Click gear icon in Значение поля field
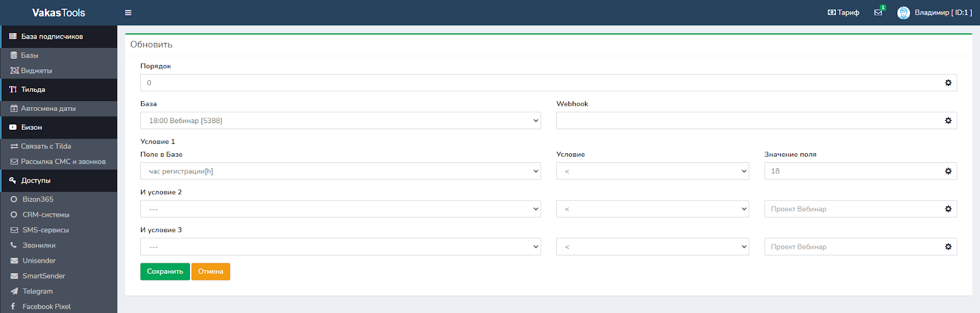980x313 pixels. 948,171
